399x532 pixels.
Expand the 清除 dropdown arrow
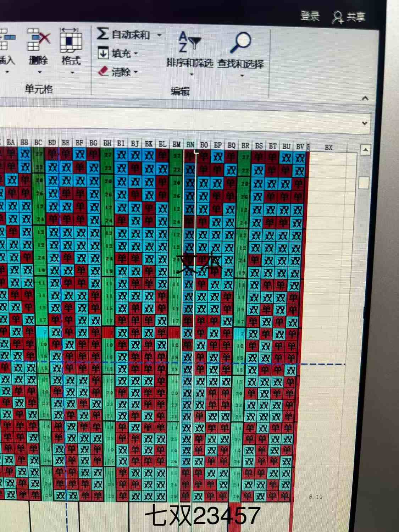136,72
